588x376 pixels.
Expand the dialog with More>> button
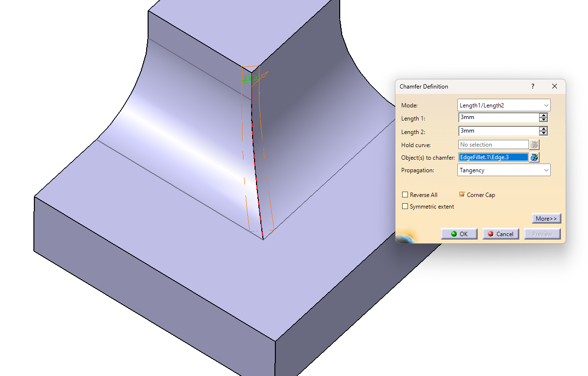pyautogui.click(x=546, y=219)
